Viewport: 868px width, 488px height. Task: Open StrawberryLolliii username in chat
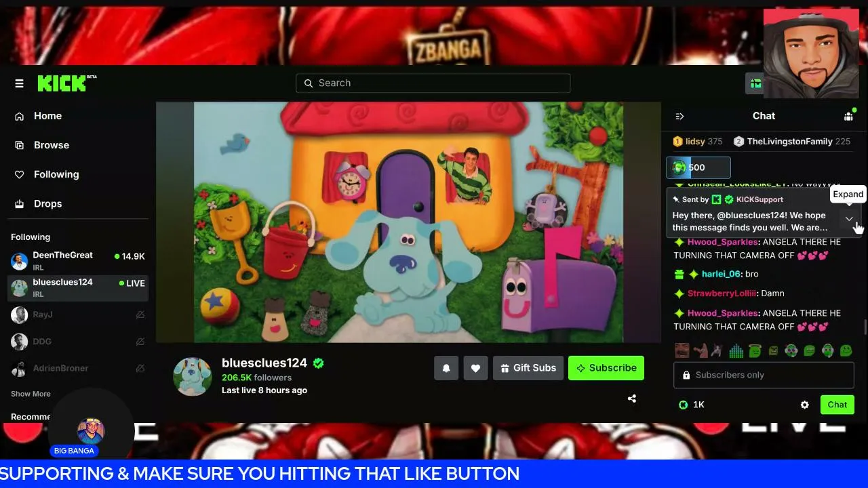coord(722,293)
